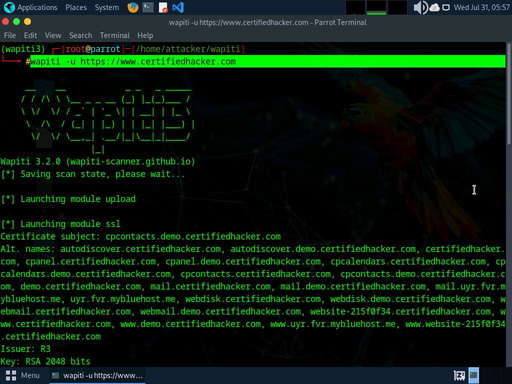Click the cloud tray icon

pos(434,7)
